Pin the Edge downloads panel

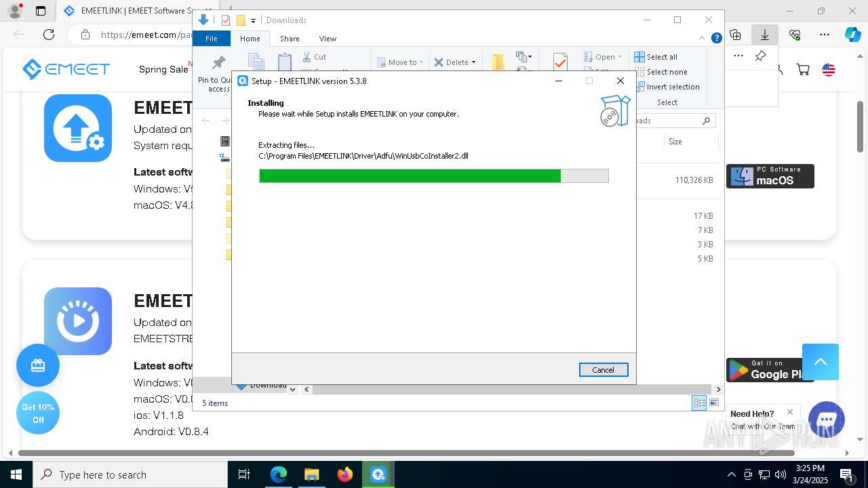coord(761,56)
